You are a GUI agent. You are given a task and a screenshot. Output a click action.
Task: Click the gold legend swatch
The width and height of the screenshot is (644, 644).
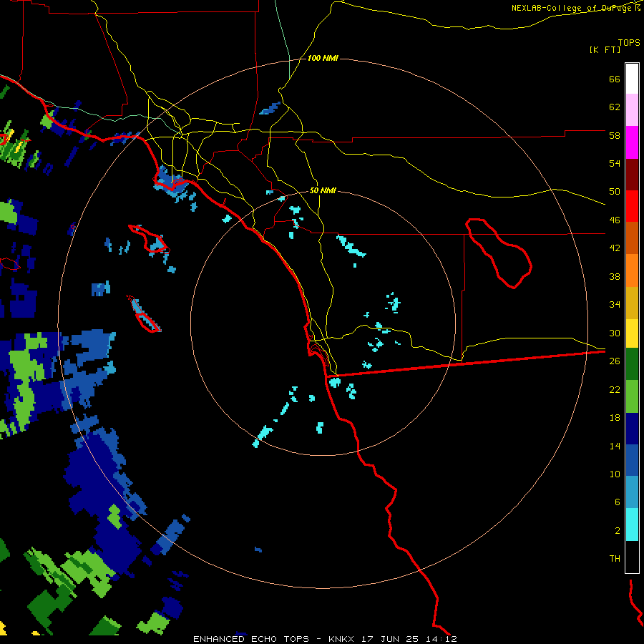tap(632, 303)
